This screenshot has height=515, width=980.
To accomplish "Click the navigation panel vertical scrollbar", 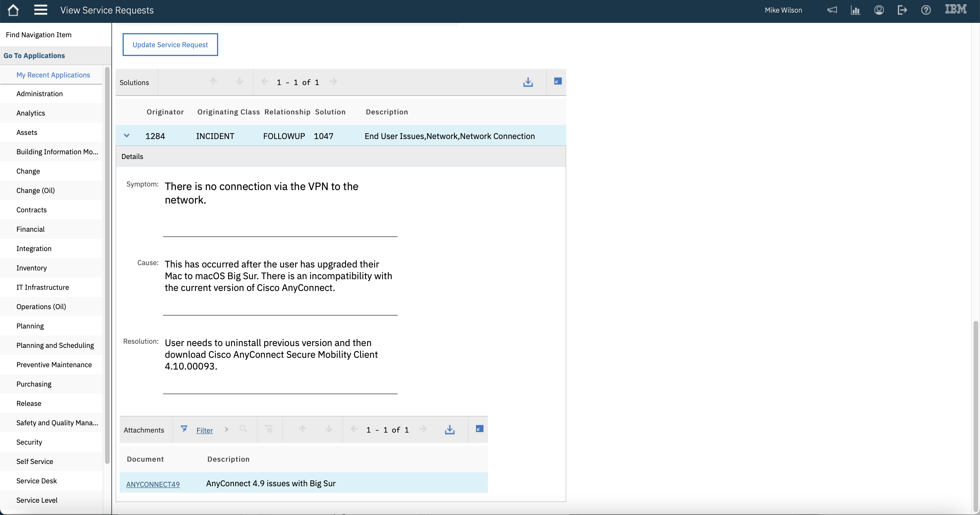I will click(x=107, y=266).
